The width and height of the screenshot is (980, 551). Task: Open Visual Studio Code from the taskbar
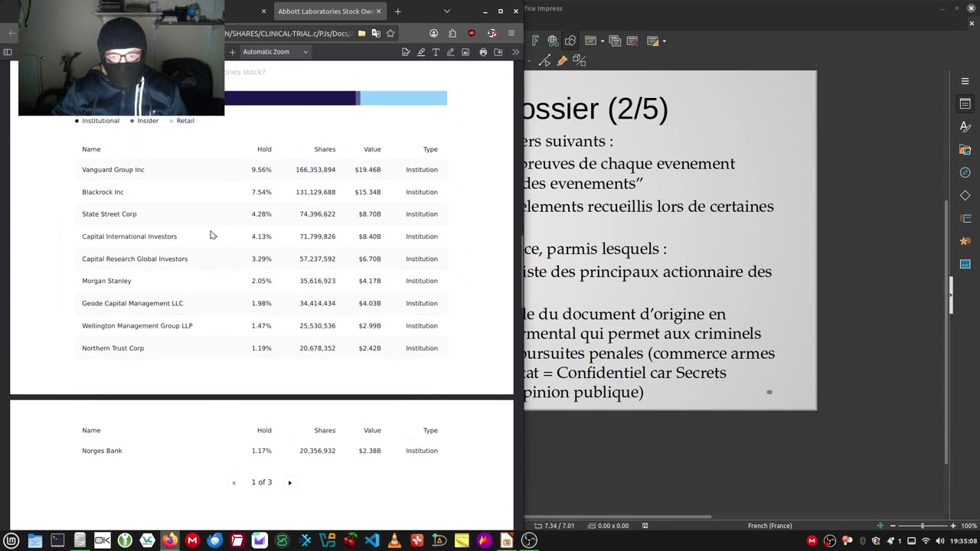click(372, 541)
